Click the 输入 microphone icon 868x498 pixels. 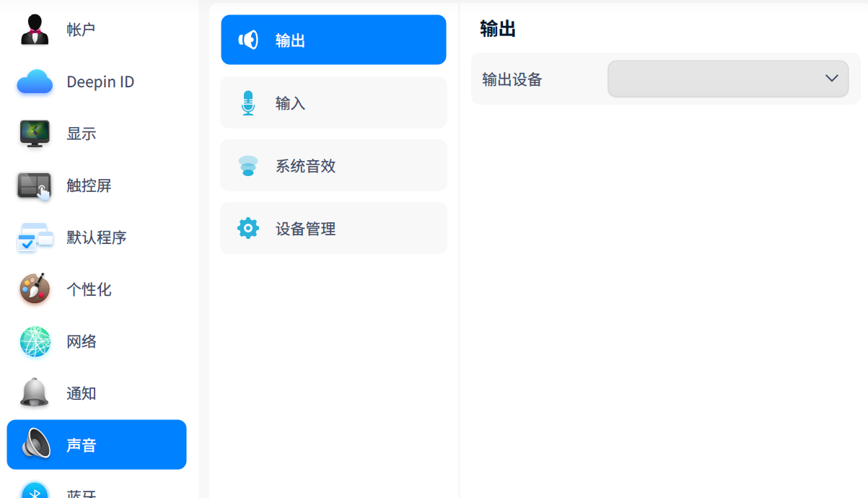[247, 102]
